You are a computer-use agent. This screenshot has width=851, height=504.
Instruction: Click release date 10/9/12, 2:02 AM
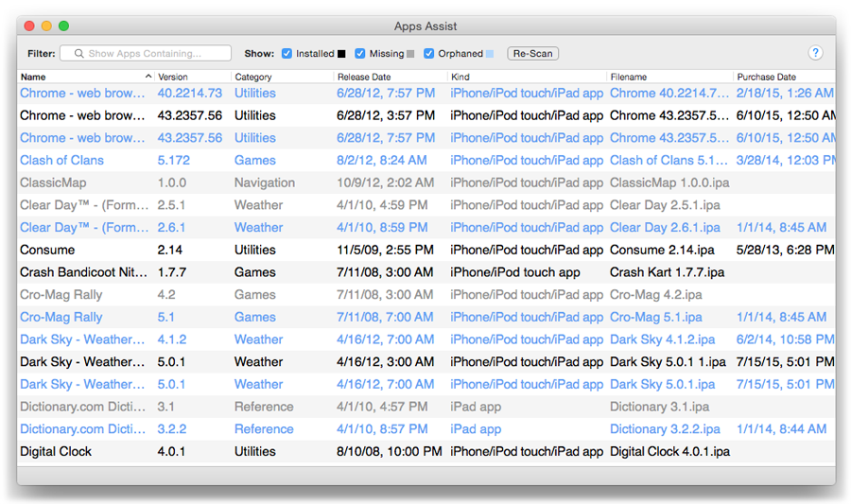point(386,182)
